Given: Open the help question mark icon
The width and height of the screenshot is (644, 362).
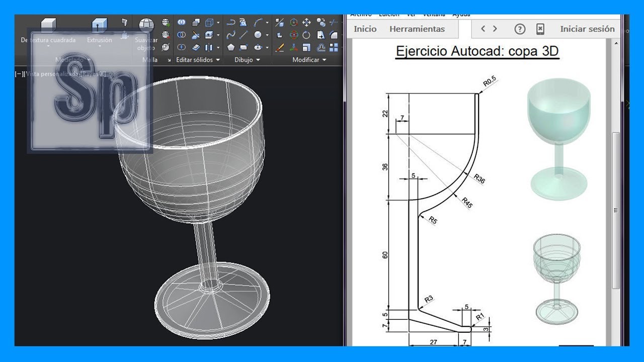Looking at the screenshot, I should [520, 29].
